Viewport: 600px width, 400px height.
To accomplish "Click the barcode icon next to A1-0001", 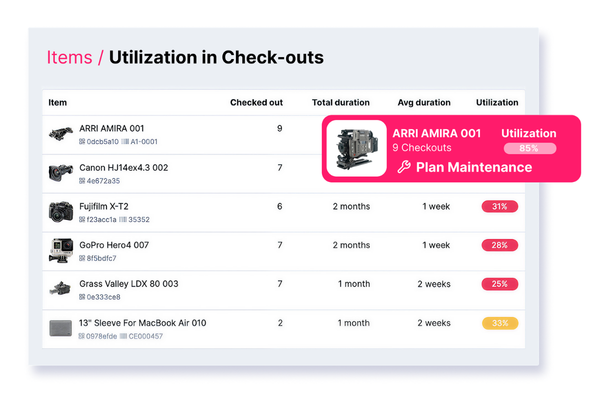I will click(x=125, y=142).
